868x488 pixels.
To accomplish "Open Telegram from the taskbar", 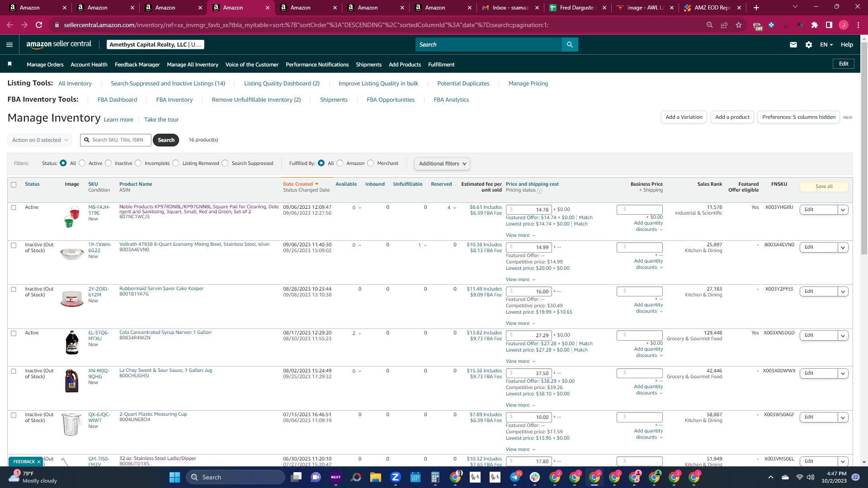I will point(515,477).
